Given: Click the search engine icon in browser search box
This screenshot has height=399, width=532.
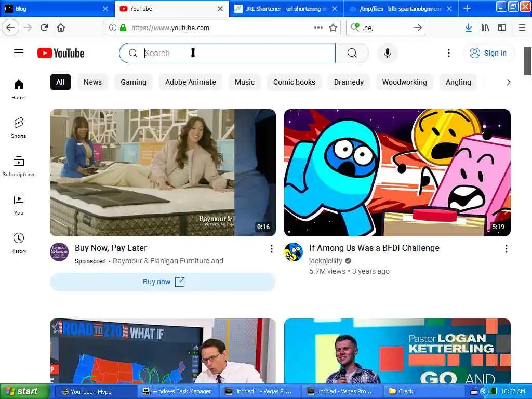Looking at the screenshot, I should coord(355,27).
